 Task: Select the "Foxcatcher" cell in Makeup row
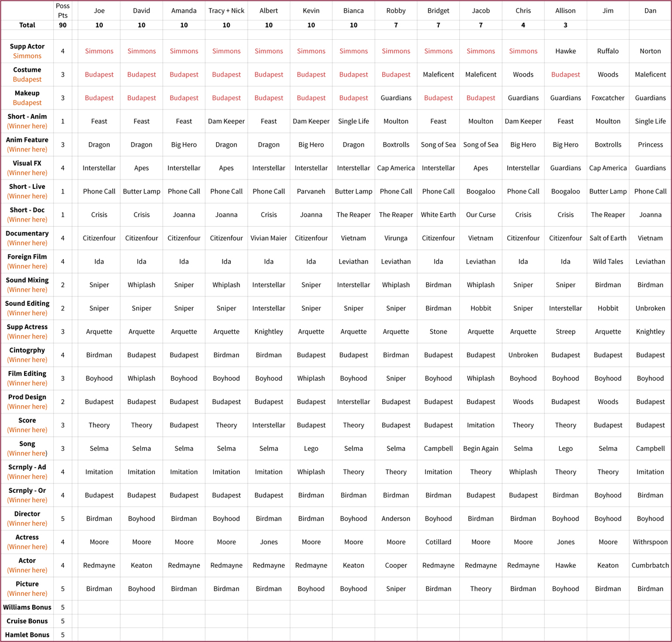click(x=608, y=98)
